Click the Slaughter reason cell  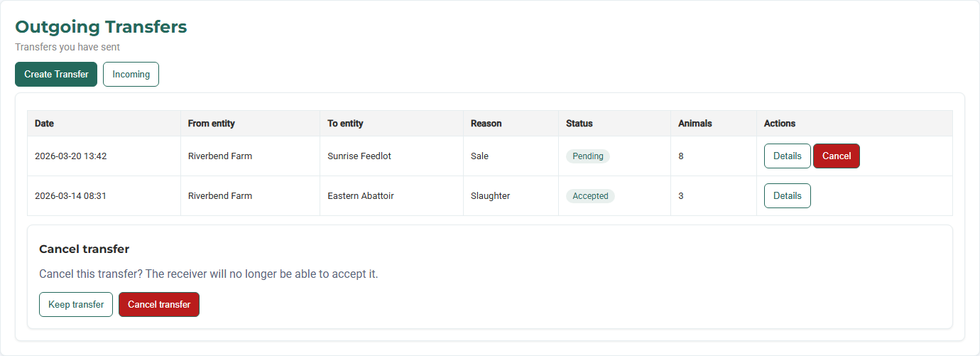coord(491,196)
